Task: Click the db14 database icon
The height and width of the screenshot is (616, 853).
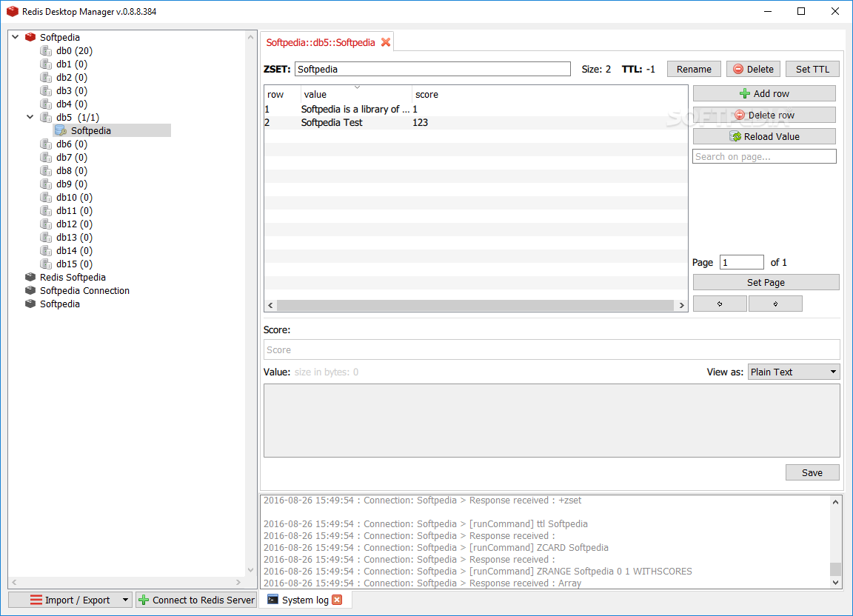Action: [46, 250]
